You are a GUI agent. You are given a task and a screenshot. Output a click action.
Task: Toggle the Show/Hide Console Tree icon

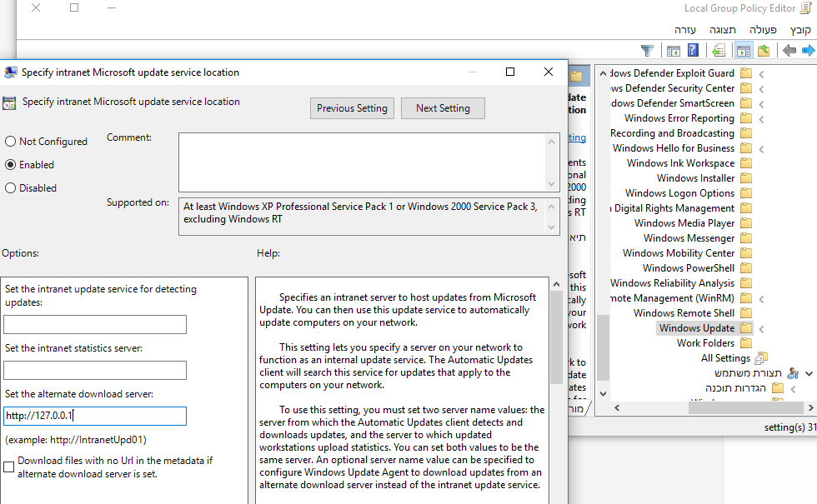coord(744,51)
